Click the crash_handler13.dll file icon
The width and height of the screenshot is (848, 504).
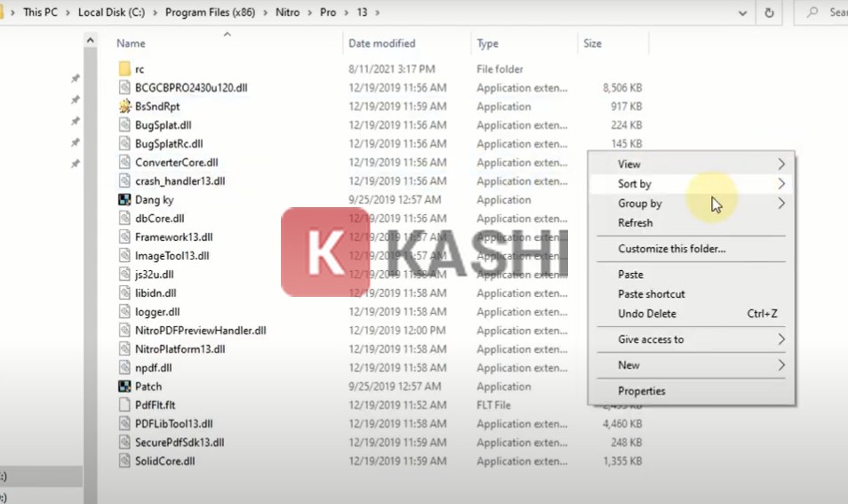(124, 180)
